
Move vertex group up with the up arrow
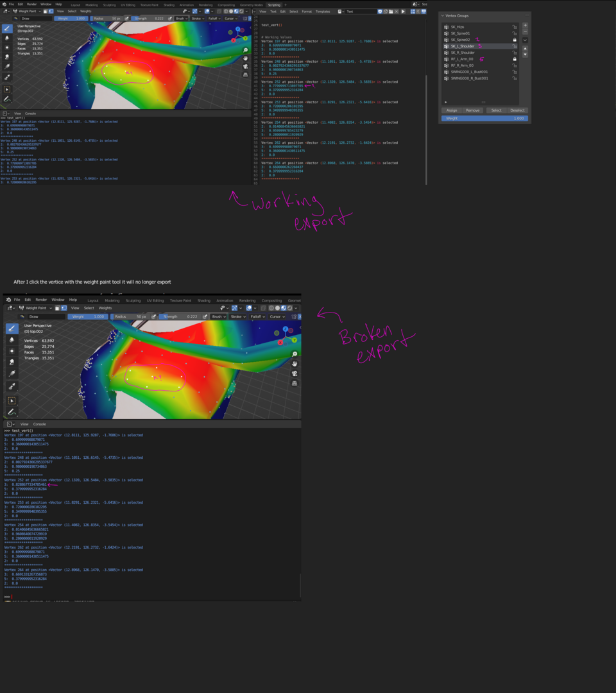[525, 49]
